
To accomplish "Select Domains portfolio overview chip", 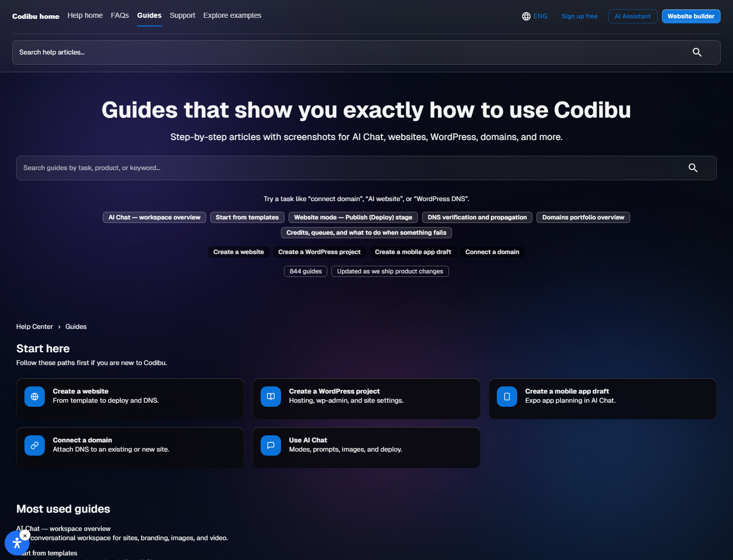I will tap(583, 217).
